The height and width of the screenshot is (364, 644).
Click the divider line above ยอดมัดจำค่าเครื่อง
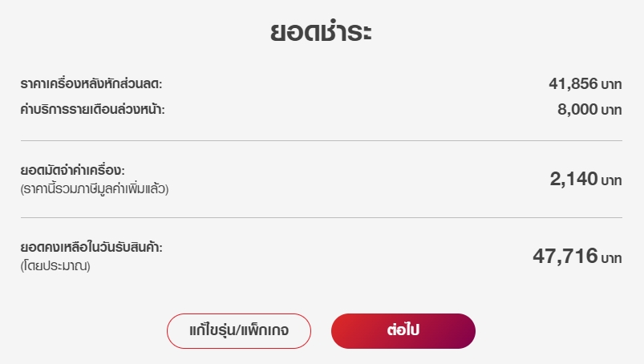[x=322, y=141]
